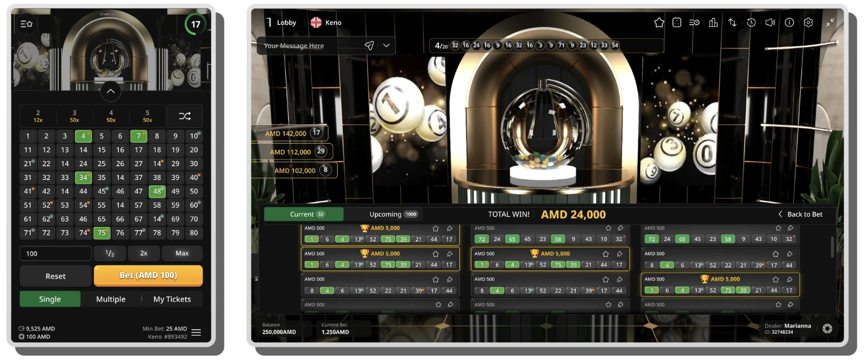Click the bet amount input field
Viewport: 868px width, 361px height.
55,253
